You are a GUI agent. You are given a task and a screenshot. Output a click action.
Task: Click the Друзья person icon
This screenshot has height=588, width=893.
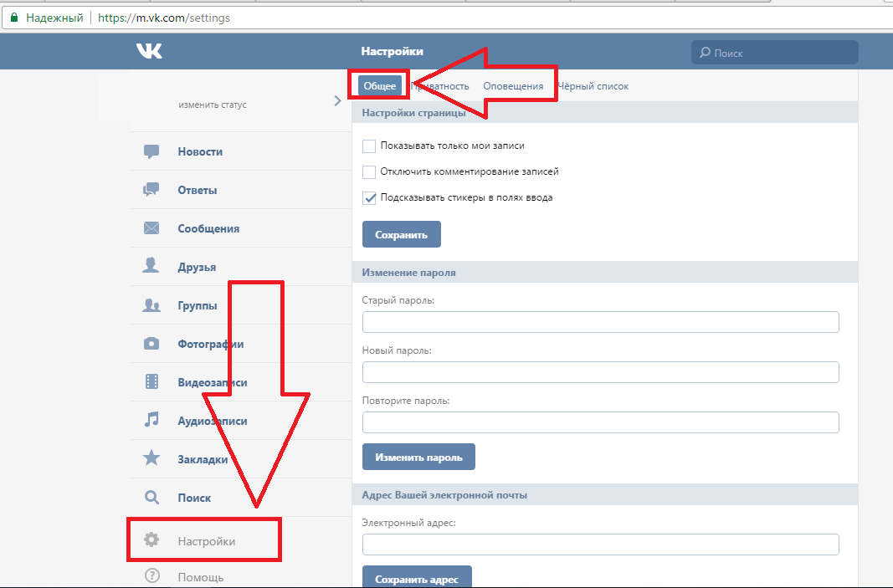tap(151, 266)
